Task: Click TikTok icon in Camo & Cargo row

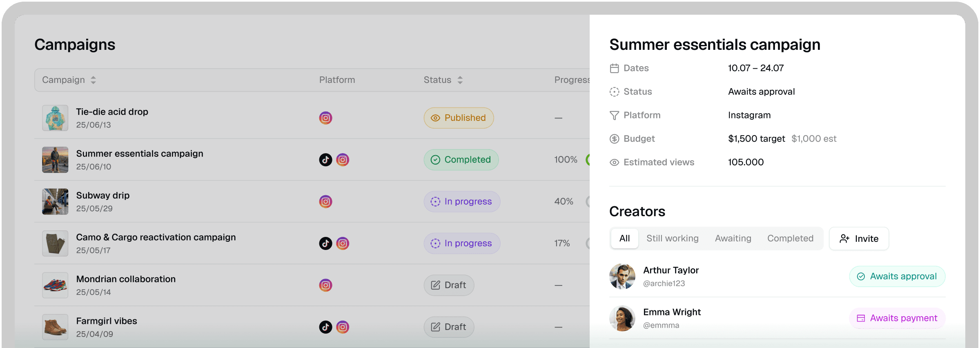Action: 325,243
